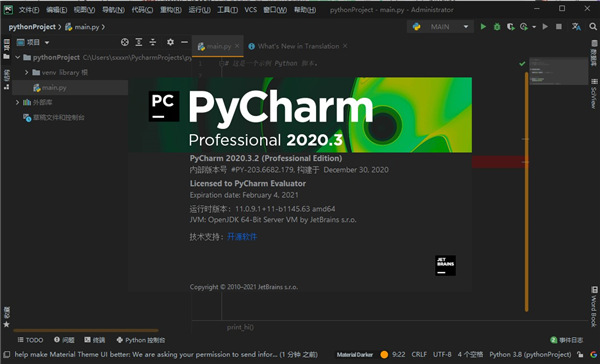Open 文件(F) menu
Image resolution: width=600 pixels, height=364 pixels.
tap(29, 10)
